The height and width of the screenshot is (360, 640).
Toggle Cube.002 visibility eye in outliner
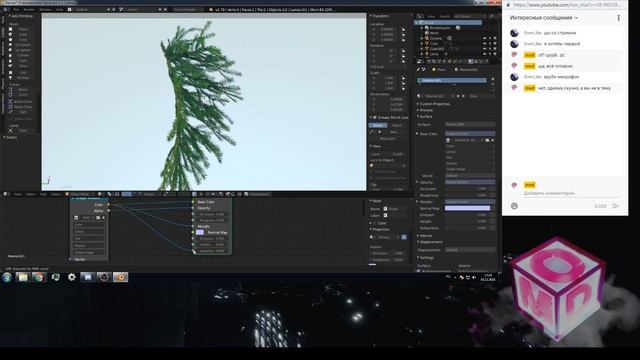[x=485, y=49]
